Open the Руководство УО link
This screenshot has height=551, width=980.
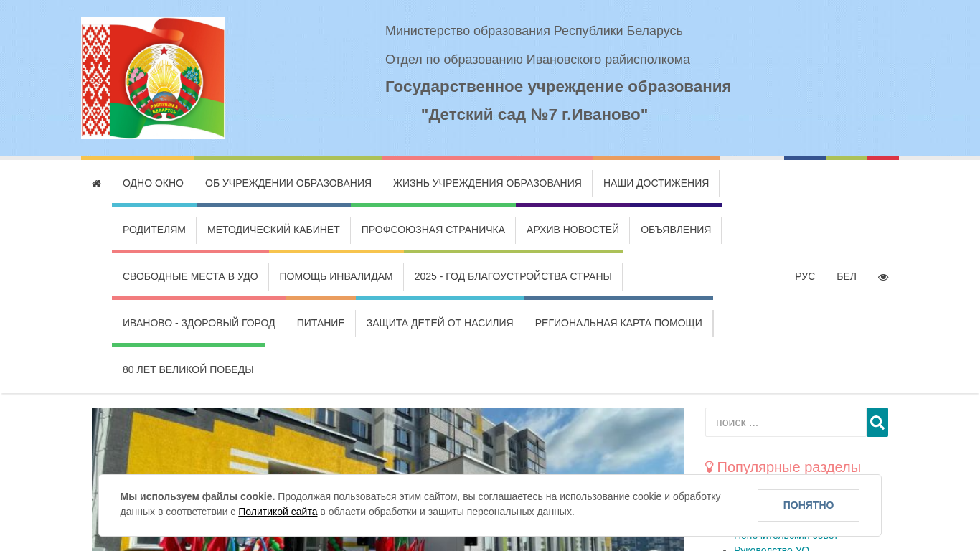pyautogui.click(x=771, y=548)
